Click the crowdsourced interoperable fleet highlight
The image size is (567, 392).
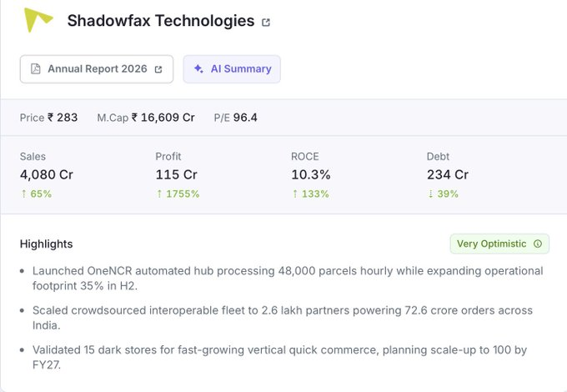(x=282, y=318)
